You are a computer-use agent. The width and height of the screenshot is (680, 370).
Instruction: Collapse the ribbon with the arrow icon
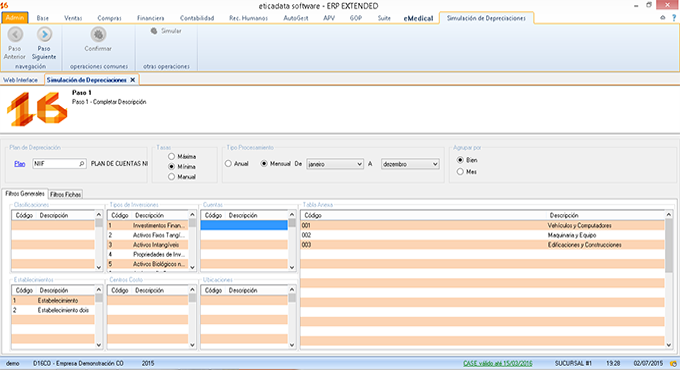(663, 18)
